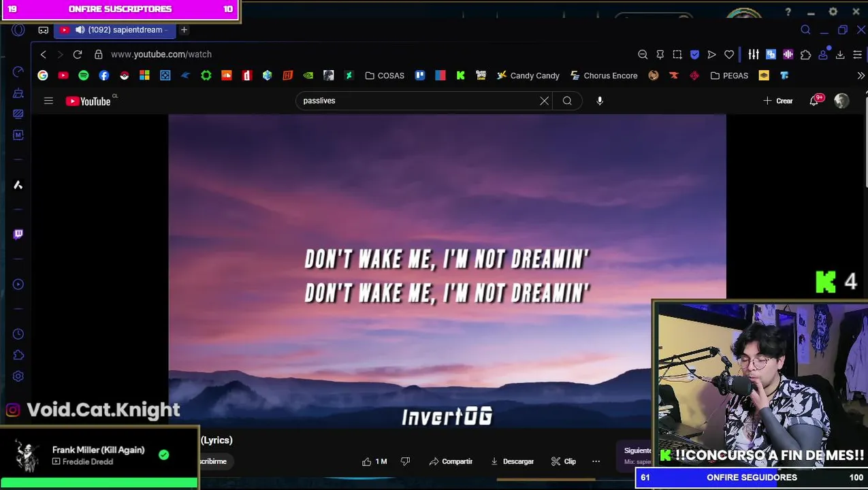The width and height of the screenshot is (868, 490).
Task: Click the Descargar download button
Action: [x=512, y=461]
